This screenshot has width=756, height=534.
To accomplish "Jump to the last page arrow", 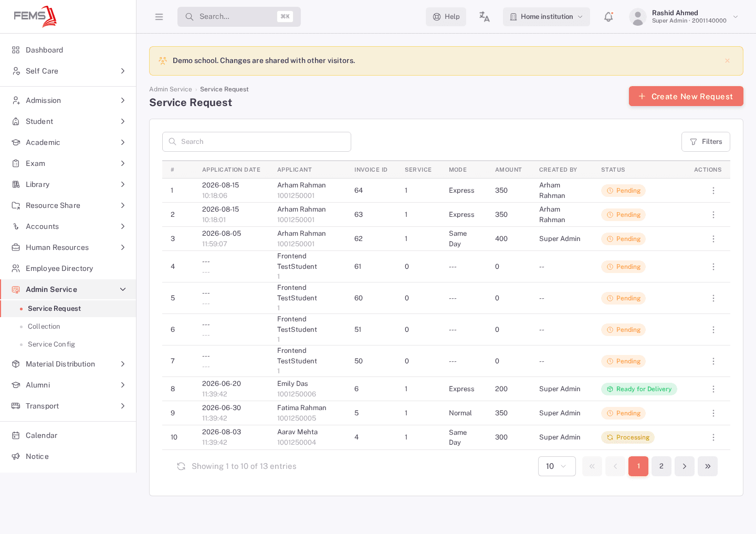I will pyautogui.click(x=708, y=466).
